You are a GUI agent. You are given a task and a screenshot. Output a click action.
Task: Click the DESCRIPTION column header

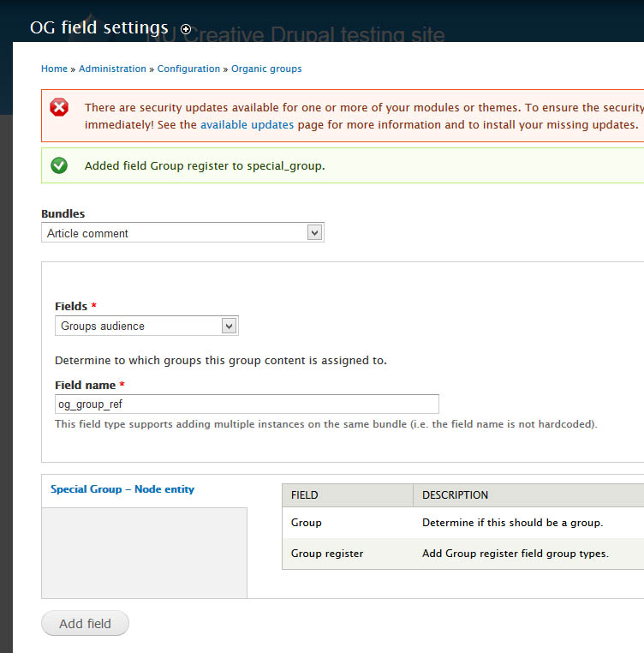point(455,495)
